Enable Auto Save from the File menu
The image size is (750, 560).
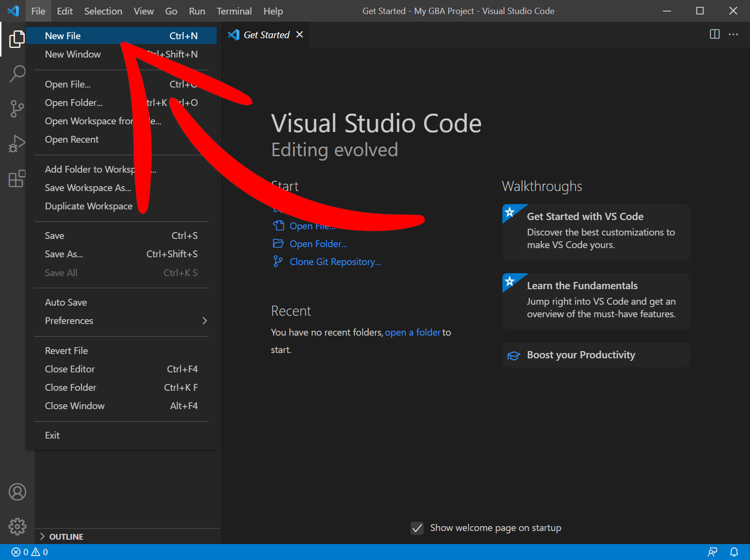click(66, 302)
